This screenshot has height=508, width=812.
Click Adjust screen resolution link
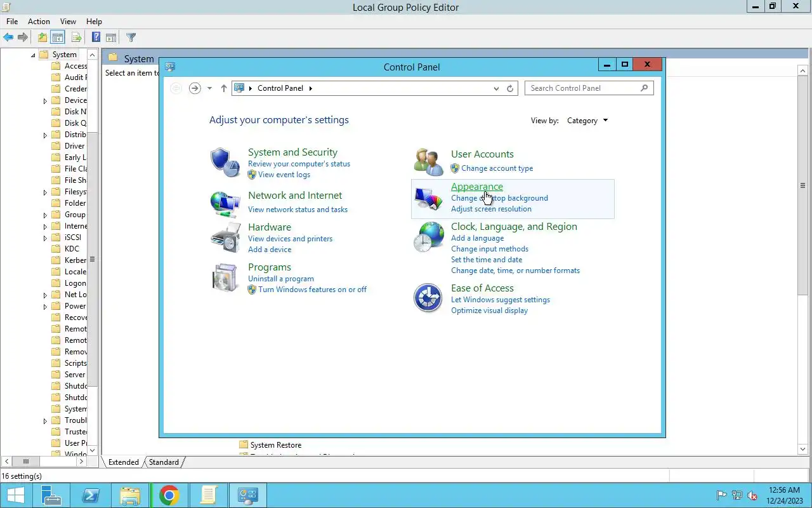tap(491, 209)
